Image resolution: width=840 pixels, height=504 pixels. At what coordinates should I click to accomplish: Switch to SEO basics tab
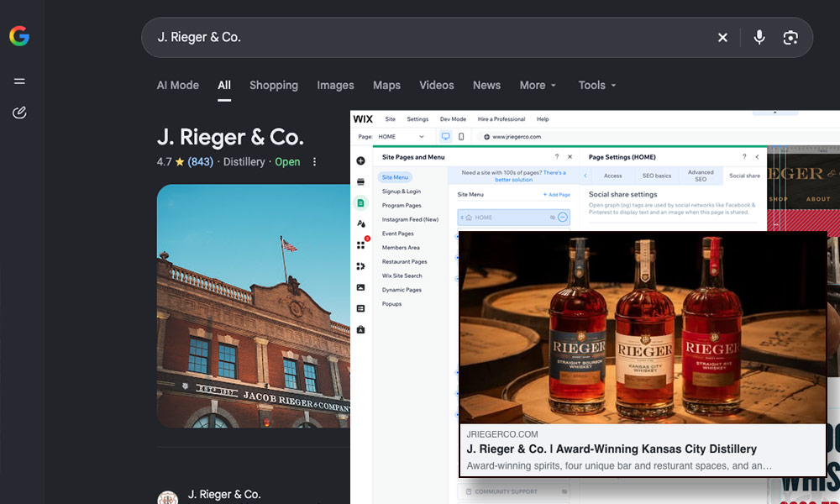(656, 176)
